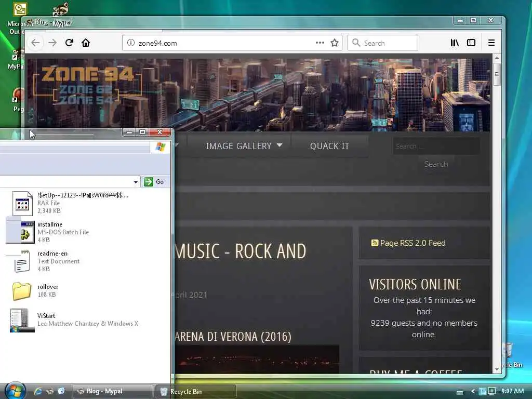Show site information for zone94.com

(x=130, y=43)
